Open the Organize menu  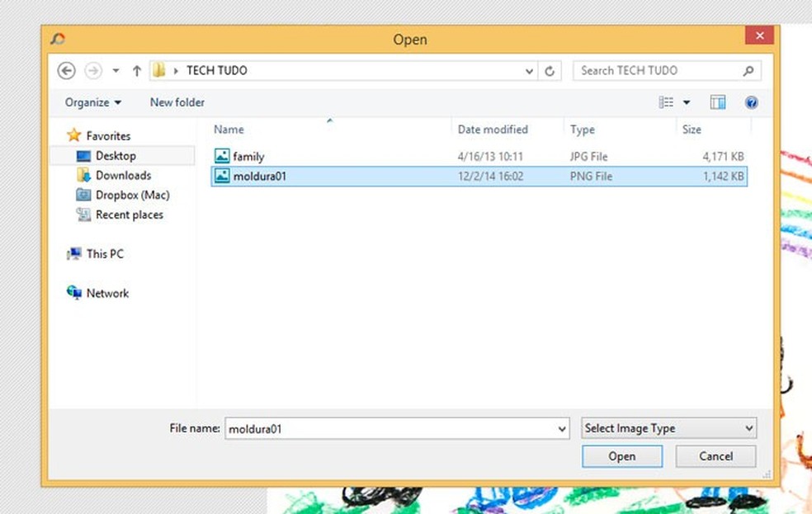point(92,102)
